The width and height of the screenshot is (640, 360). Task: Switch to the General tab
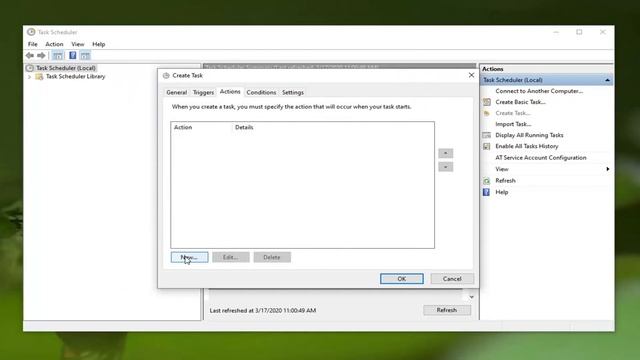click(176, 93)
